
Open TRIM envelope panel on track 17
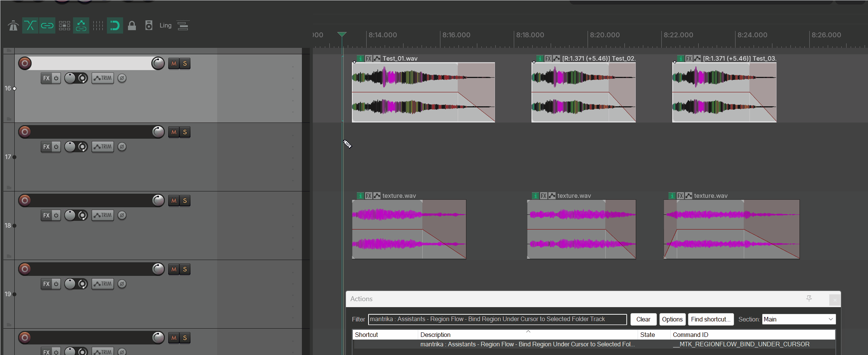point(103,147)
